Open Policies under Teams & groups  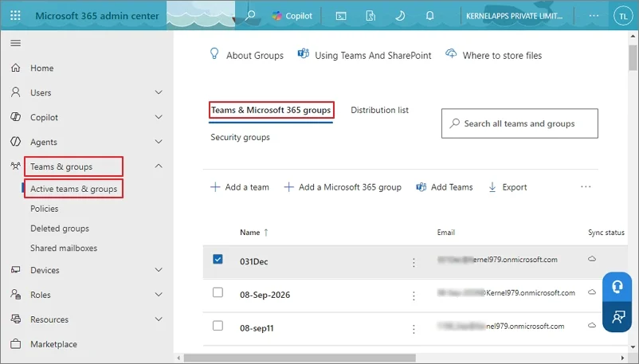[44, 209]
